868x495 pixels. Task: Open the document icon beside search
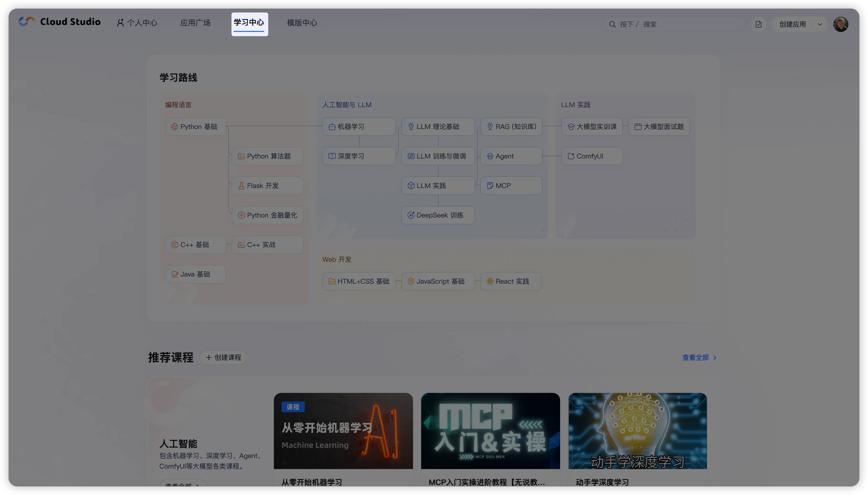[x=758, y=25]
